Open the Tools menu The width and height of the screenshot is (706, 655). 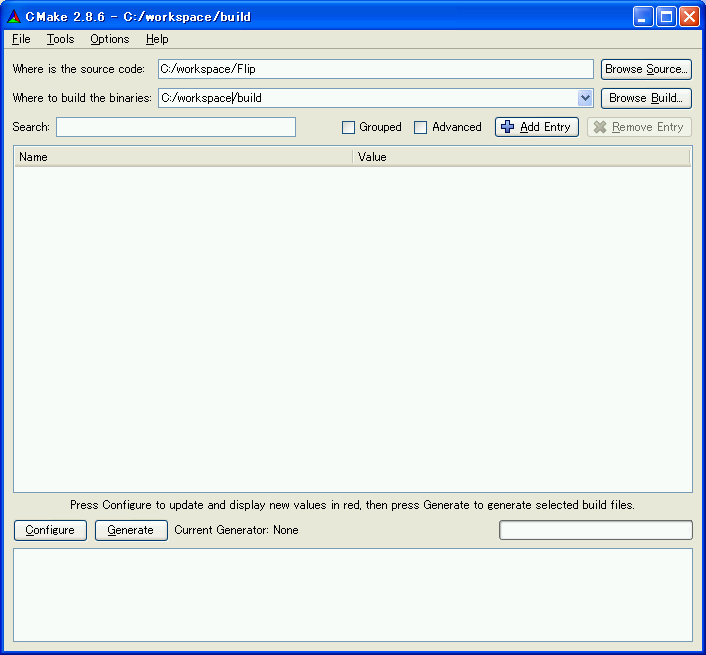[x=60, y=39]
